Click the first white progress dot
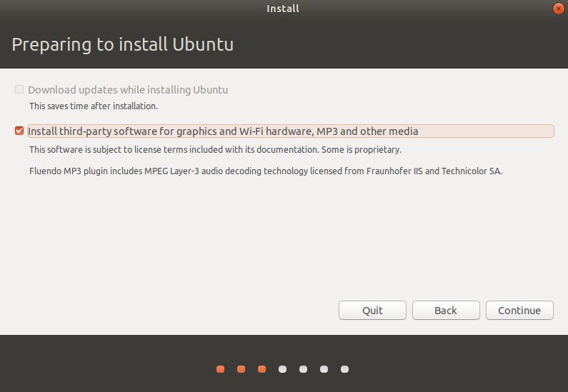The image size is (568, 392). [282, 369]
